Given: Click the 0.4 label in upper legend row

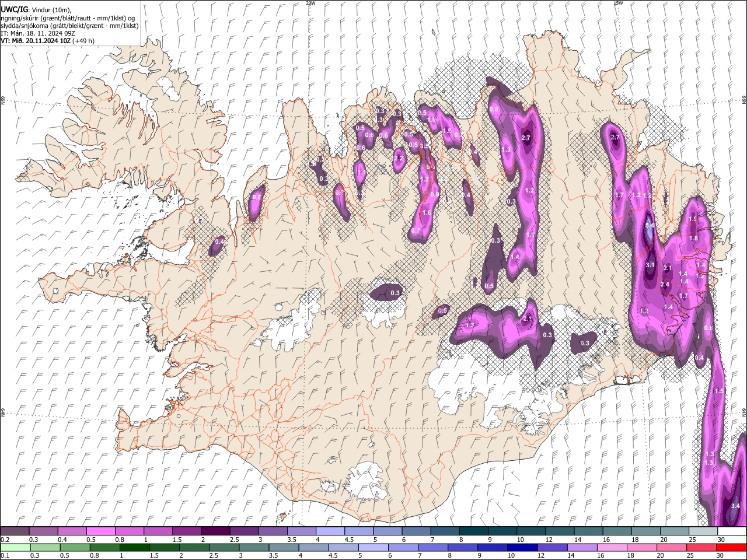Looking at the screenshot, I should (x=62, y=540).
